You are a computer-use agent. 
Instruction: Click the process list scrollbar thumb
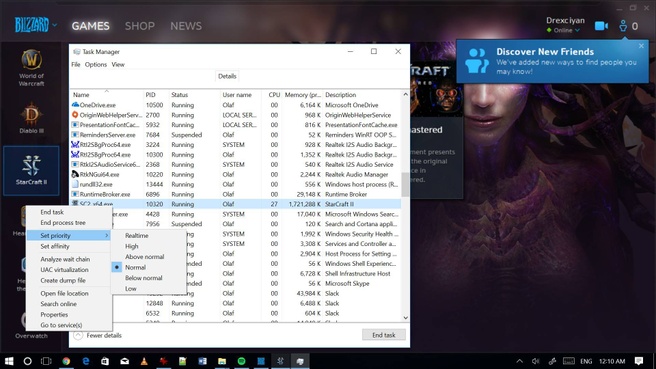coord(405,184)
